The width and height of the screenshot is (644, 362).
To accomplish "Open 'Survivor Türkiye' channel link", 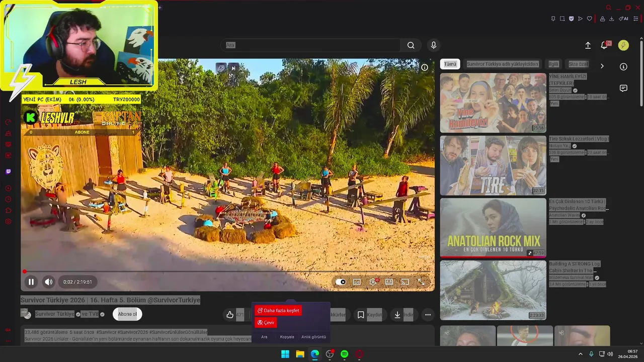I will coord(54,314).
